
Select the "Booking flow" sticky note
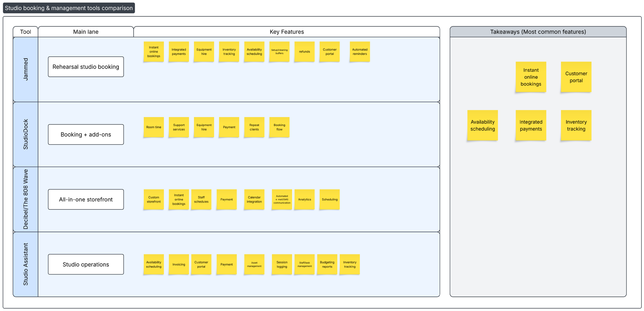[279, 127]
